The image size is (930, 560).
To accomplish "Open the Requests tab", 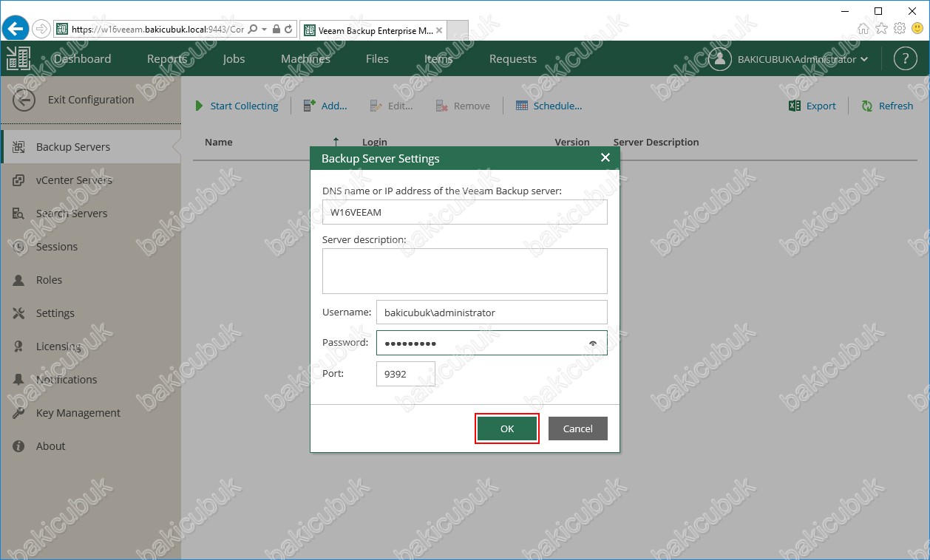I will [x=512, y=59].
